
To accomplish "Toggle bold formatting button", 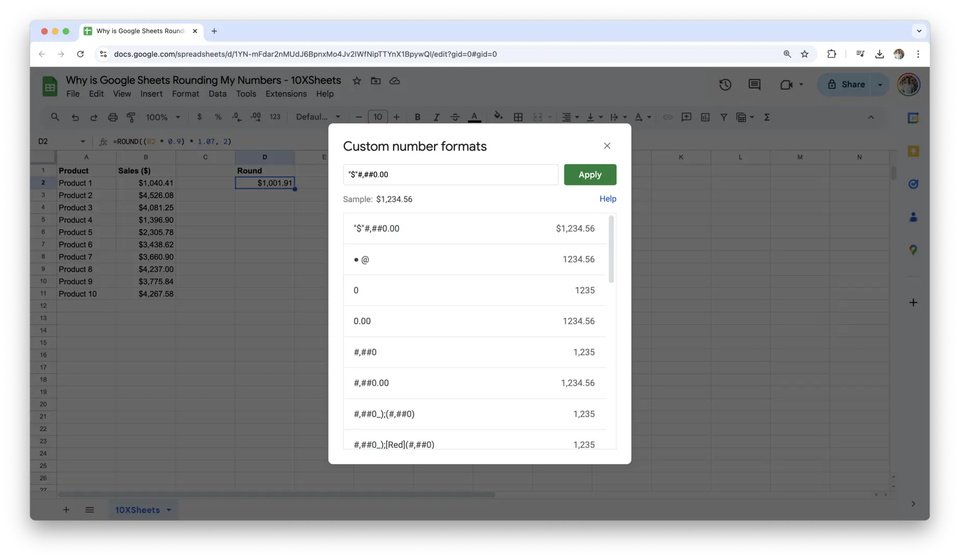I will tap(417, 117).
